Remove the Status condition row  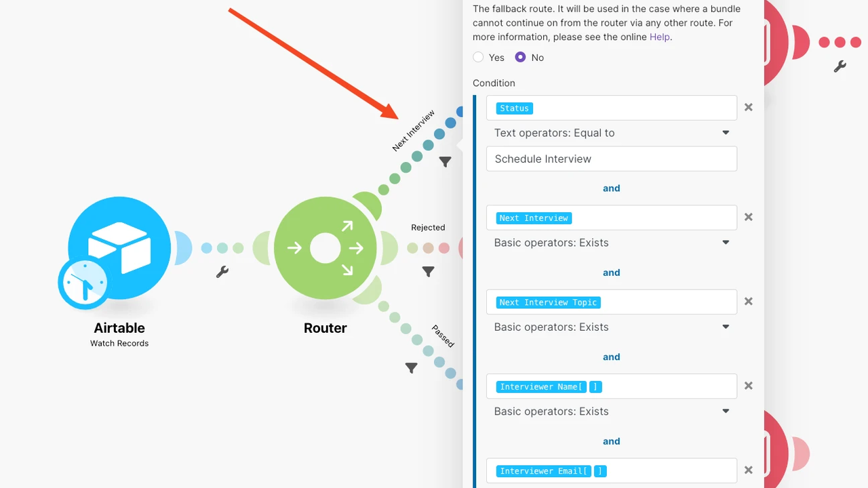click(x=749, y=107)
